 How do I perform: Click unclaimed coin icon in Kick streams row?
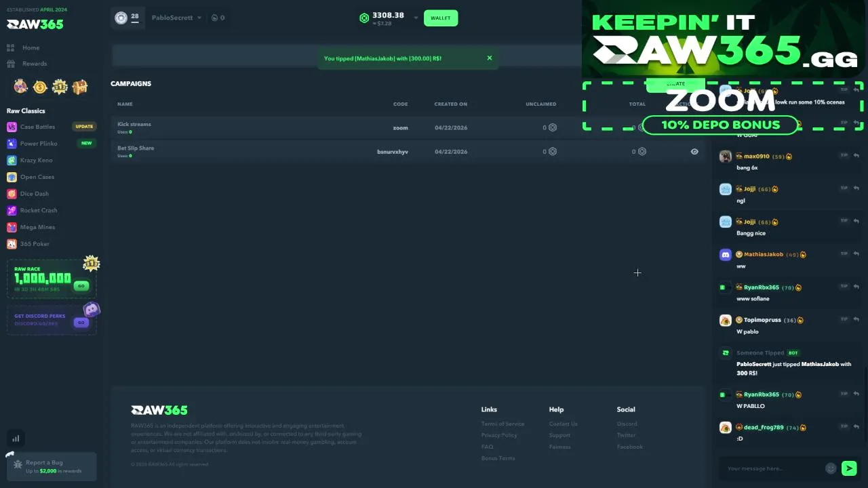pyautogui.click(x=553, y=127)
